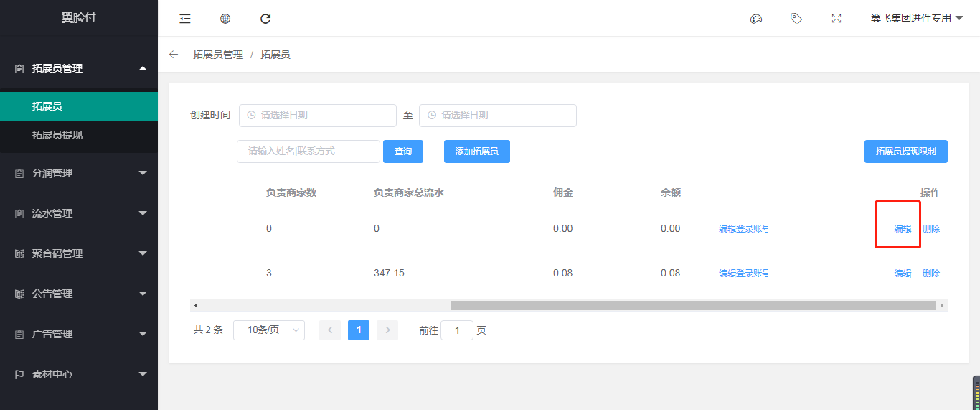Expand the 素材中心 menu
This screenshot has height=410, width=980.
(x=143, y=374)
